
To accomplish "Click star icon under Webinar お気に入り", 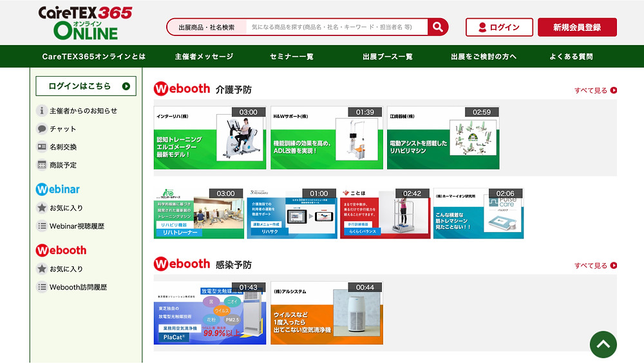I will (x=41, y=208).
